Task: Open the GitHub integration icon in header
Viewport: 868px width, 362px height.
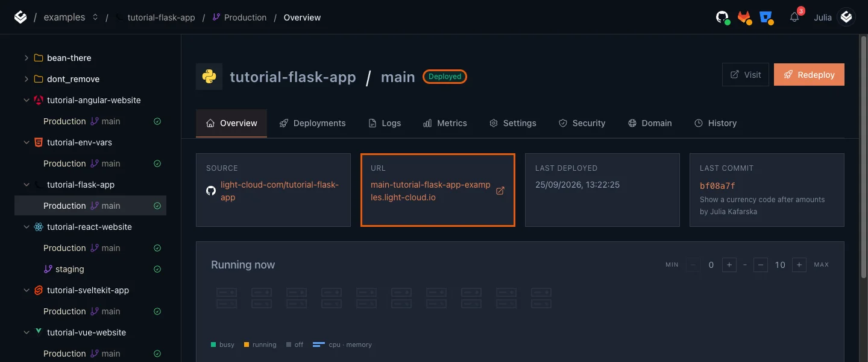Action: pyautogui.click(x=723, y=17)
